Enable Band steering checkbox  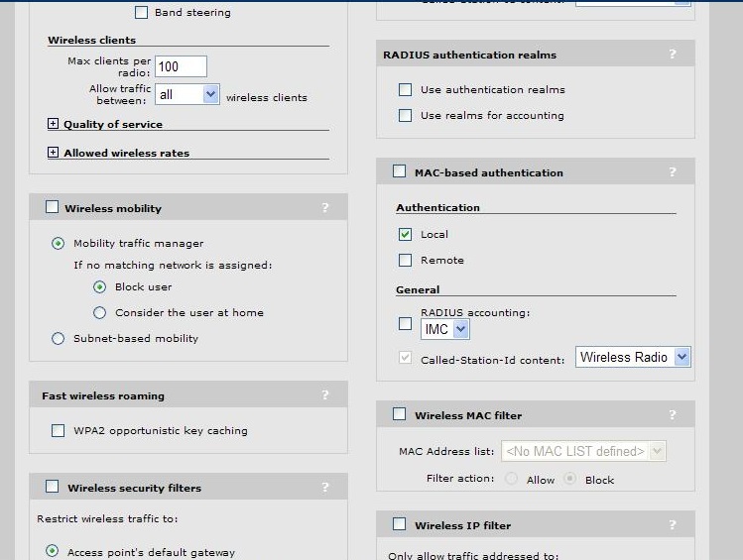point(141,13)
